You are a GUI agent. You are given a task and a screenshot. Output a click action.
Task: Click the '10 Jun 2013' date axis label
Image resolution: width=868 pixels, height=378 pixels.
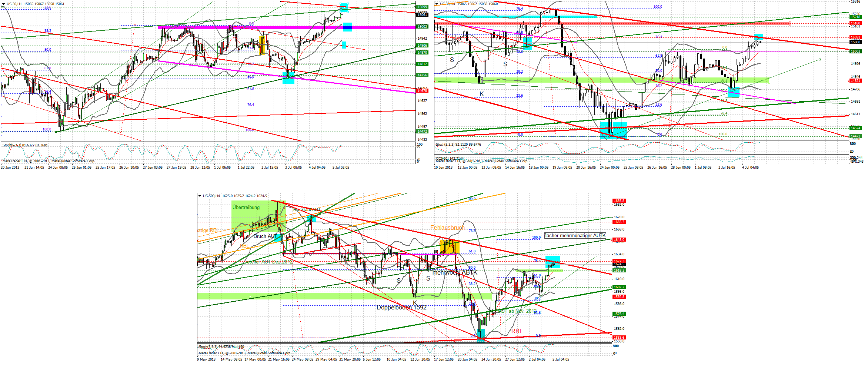click(x=443, y=168)
